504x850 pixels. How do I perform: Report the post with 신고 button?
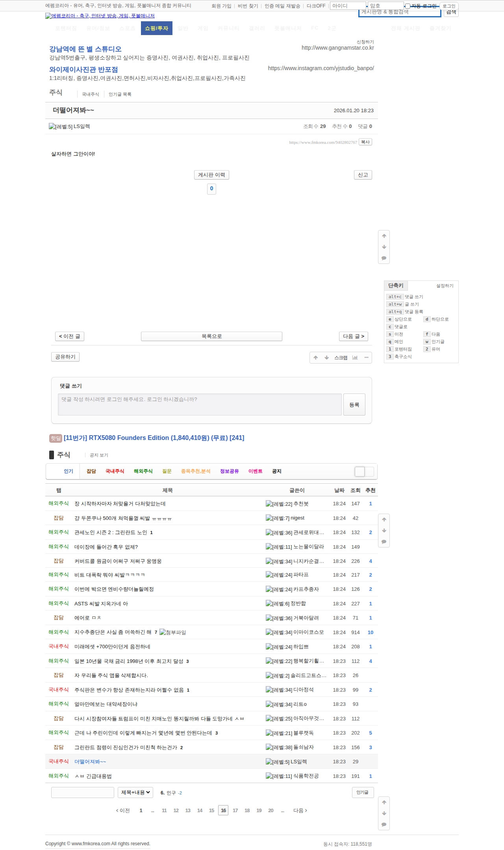pos(363,175)
